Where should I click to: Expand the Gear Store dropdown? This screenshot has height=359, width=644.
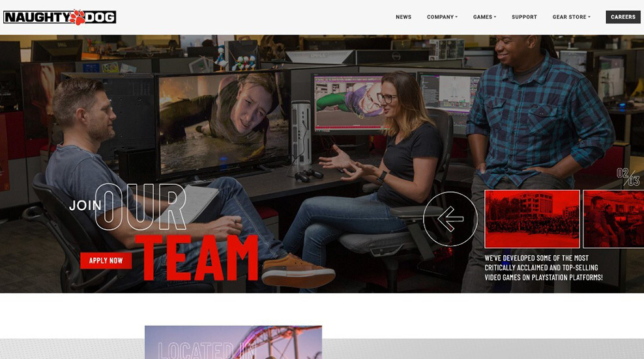pos(571,17)
